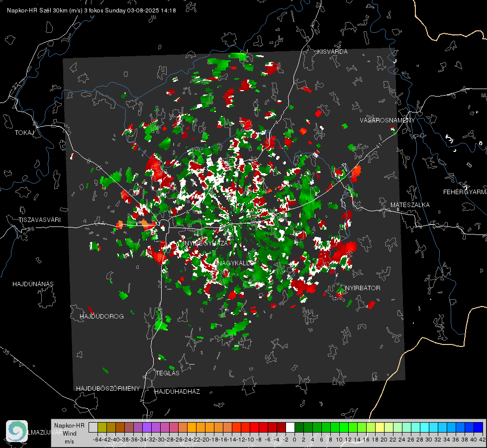The image size is (487, 448).
Task: Click the 'm/s' unit label in the legend
Action: 69,442
